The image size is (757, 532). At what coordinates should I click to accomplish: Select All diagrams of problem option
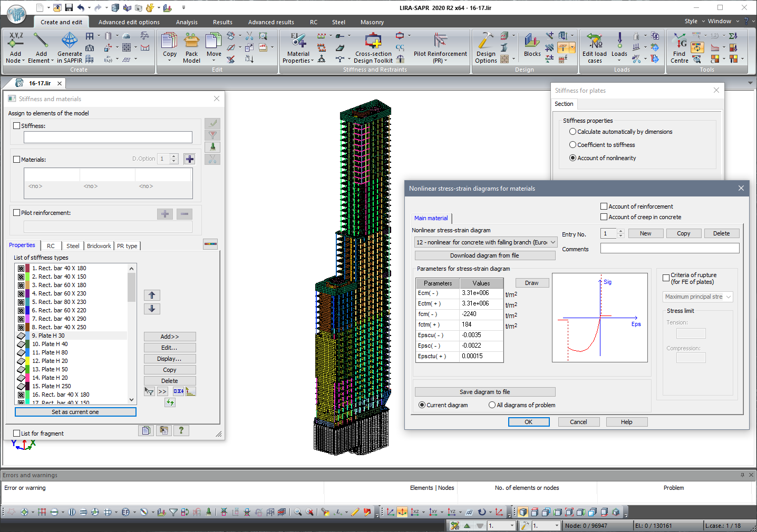492,405
